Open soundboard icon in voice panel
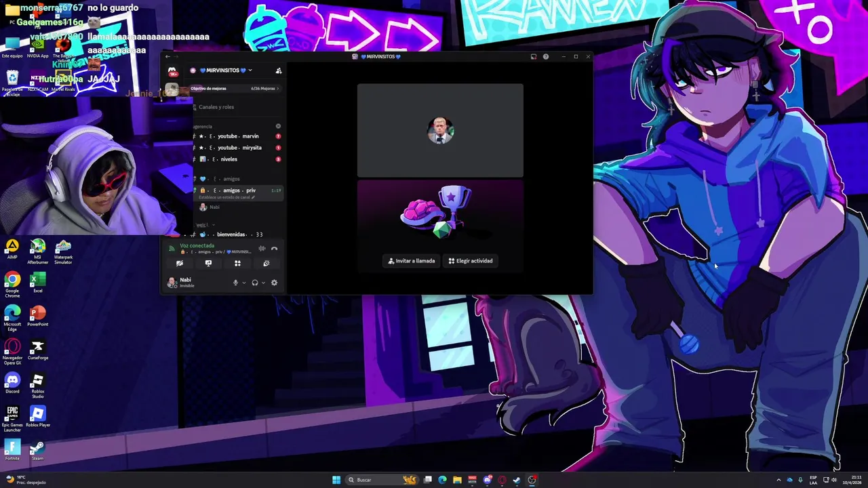This screenshot has height=488, width=868. click(x=267, y=264)
